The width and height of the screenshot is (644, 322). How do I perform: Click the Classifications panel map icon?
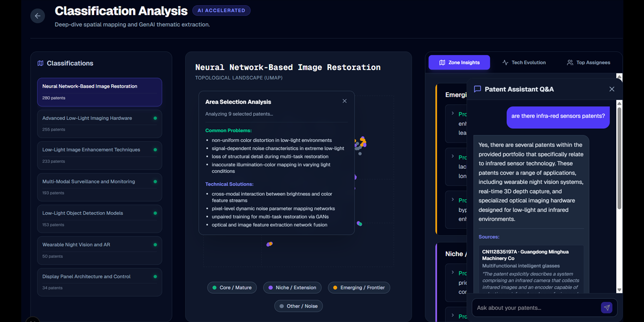pos(41,63)
